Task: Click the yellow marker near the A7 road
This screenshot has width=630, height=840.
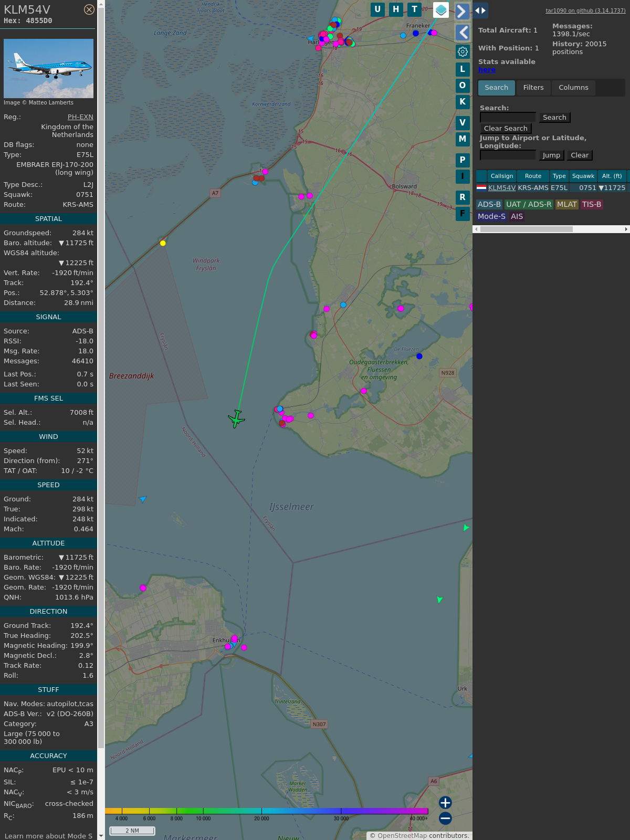Action: click(163, 243)
